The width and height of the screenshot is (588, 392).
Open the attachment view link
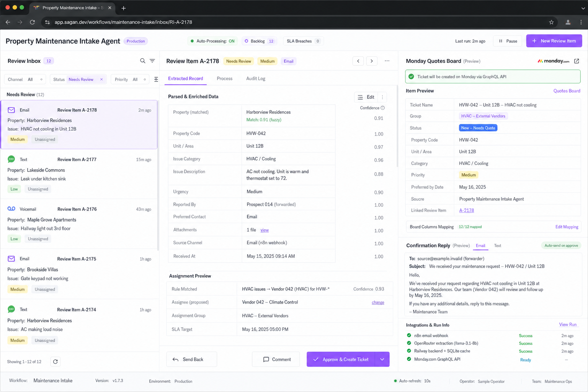pos(265,230)
